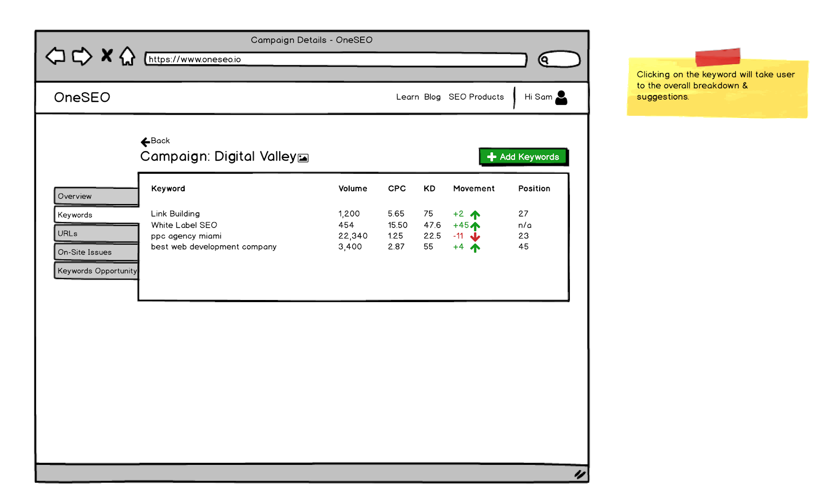Click the browser back arrow icon

pos(55,56)
